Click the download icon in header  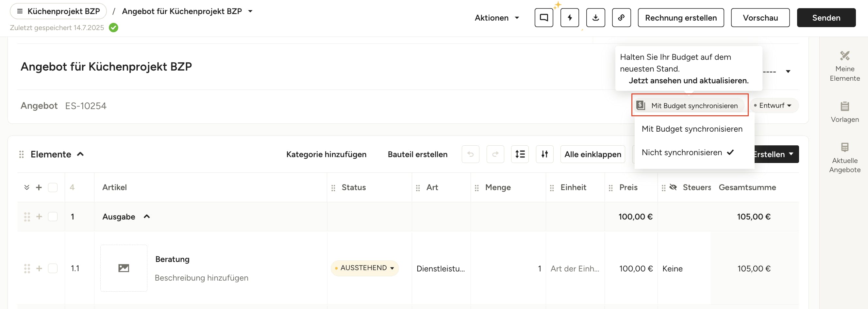(595, 18)
